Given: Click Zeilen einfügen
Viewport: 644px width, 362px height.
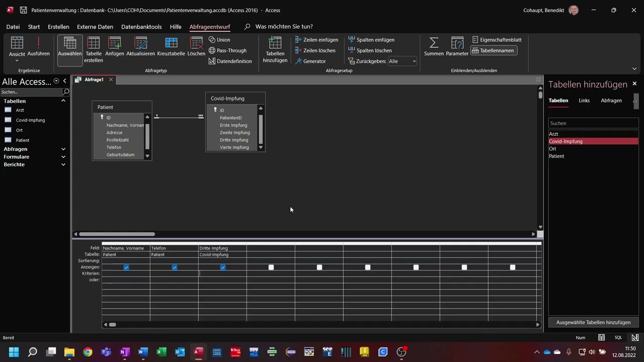Looking at the screenshot, I should [x=316, y=40].
